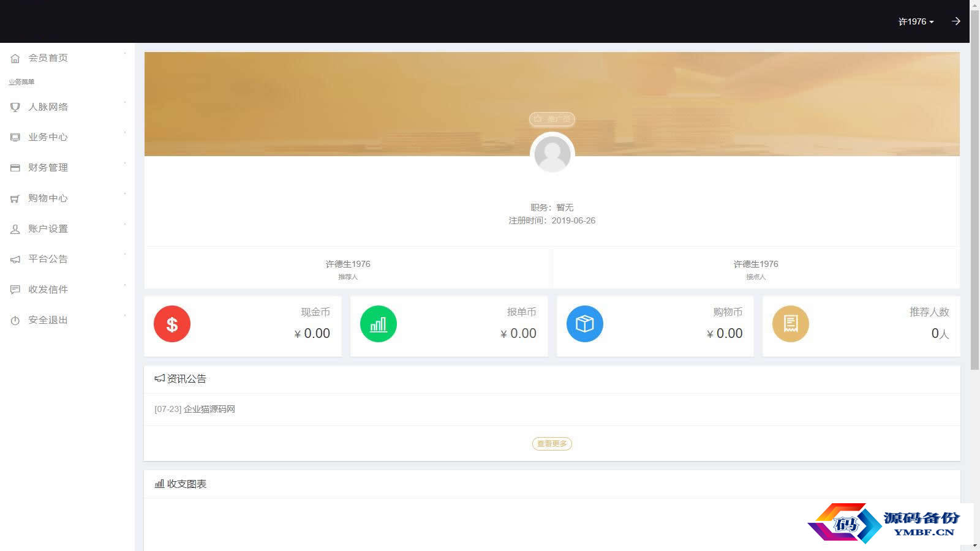
Task: Expand the 人脉网络 submenu arrow
Action: [x=125, y=102]
